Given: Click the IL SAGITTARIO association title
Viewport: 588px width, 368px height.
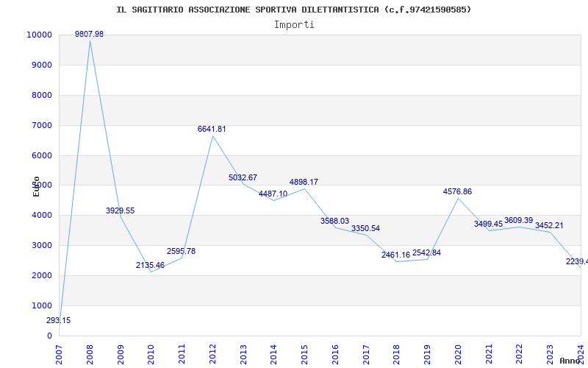Looking at the screenshot, I should (x=293, y=10).
